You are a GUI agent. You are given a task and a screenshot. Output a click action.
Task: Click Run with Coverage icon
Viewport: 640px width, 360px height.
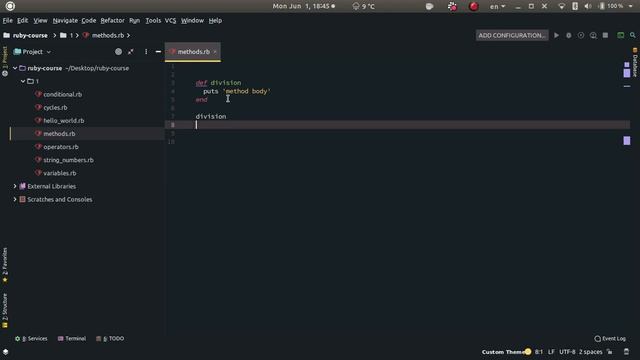(x=581, y=36)
